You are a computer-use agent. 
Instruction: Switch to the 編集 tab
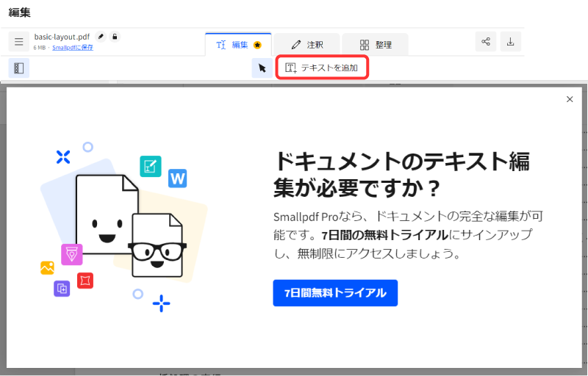click(238, 45)
